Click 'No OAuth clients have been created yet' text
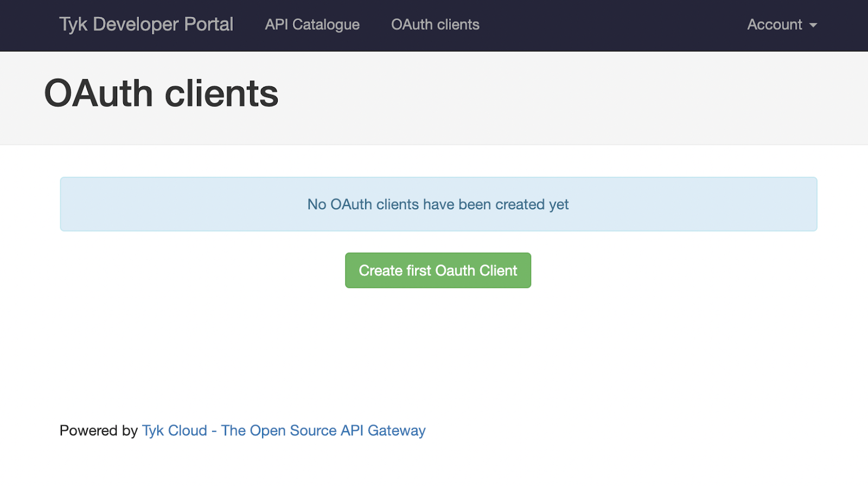 [x=438, y=204]
